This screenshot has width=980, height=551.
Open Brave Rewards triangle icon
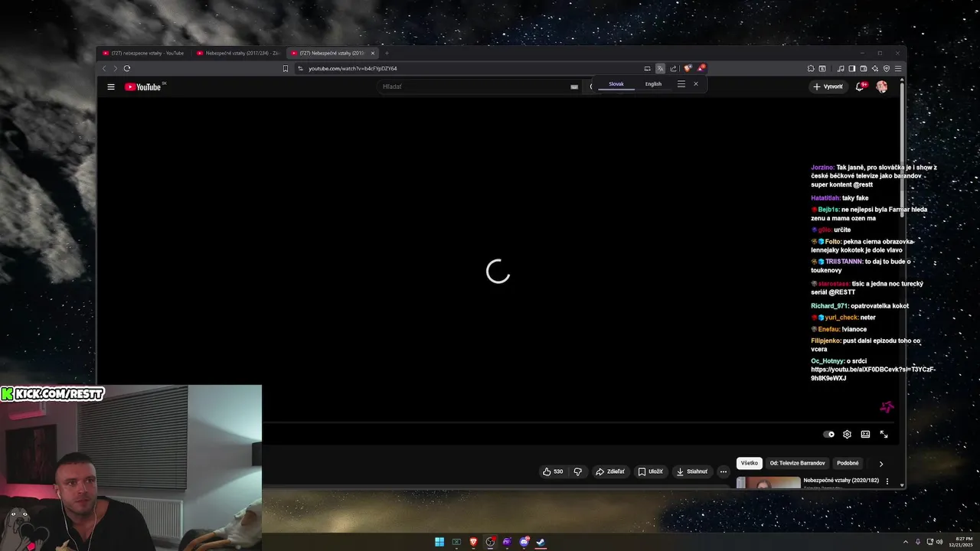701,68
